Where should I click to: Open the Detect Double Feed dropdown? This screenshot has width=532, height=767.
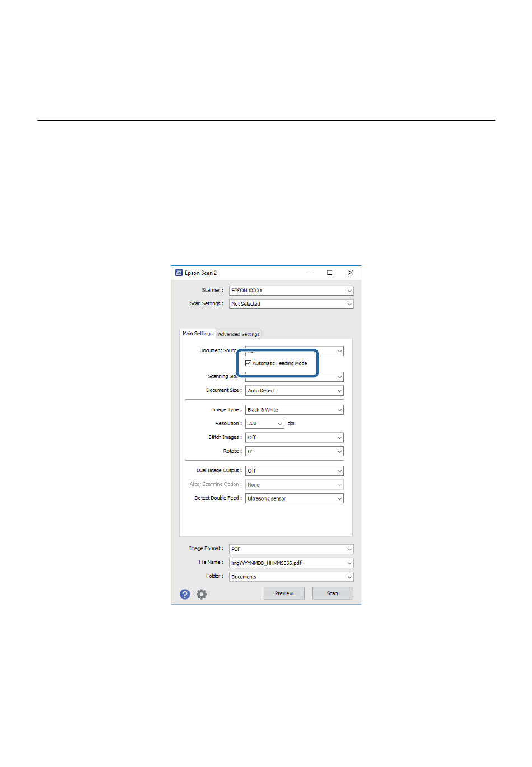[x=295, y=498]
